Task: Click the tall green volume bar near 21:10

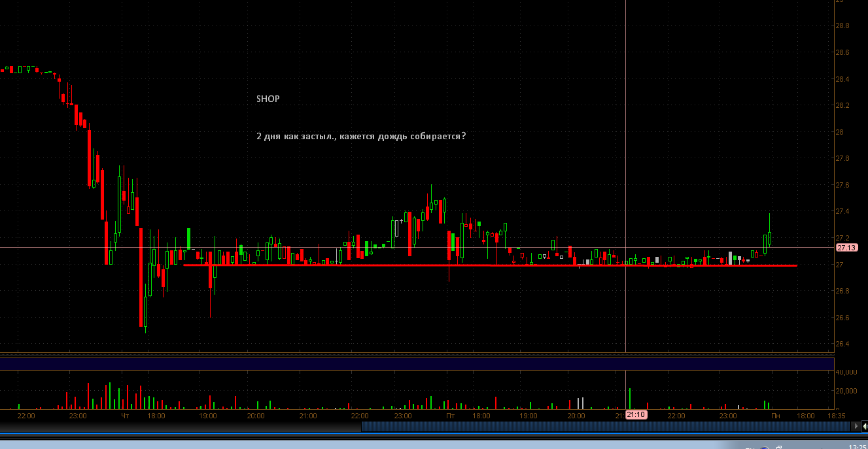Action: tap(630, 399)
